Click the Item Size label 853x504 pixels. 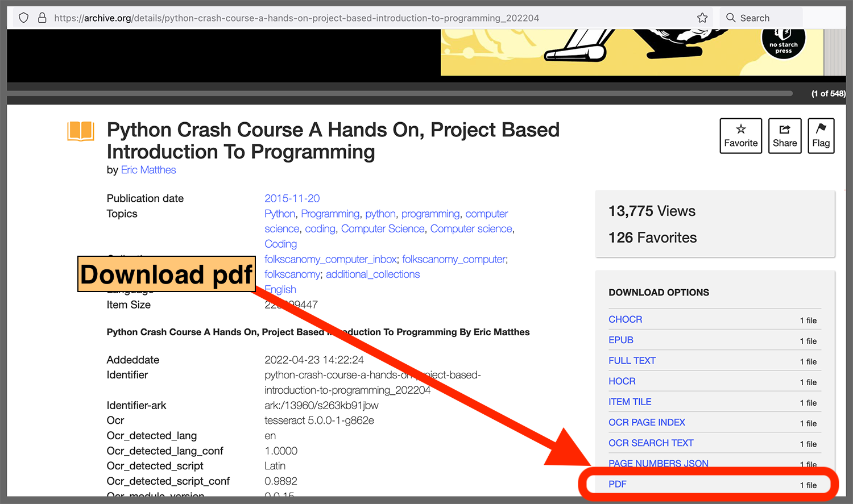[129, 305]
